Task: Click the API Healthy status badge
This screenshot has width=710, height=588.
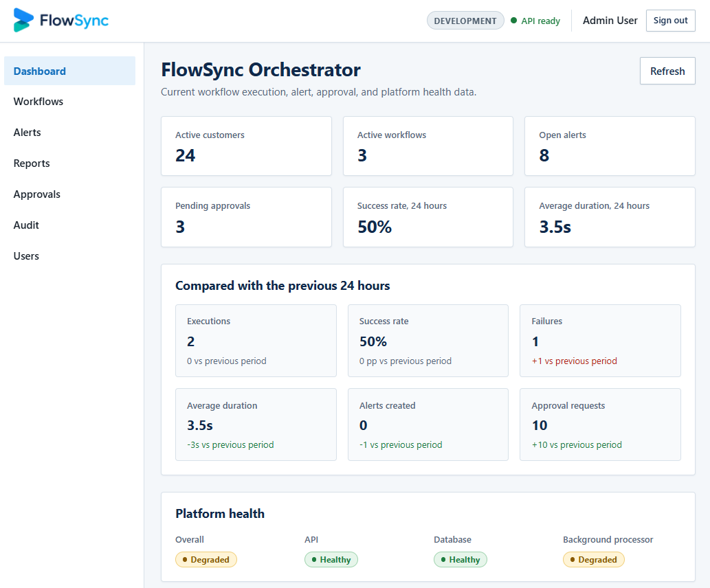Action: click(x=331, y=559)
